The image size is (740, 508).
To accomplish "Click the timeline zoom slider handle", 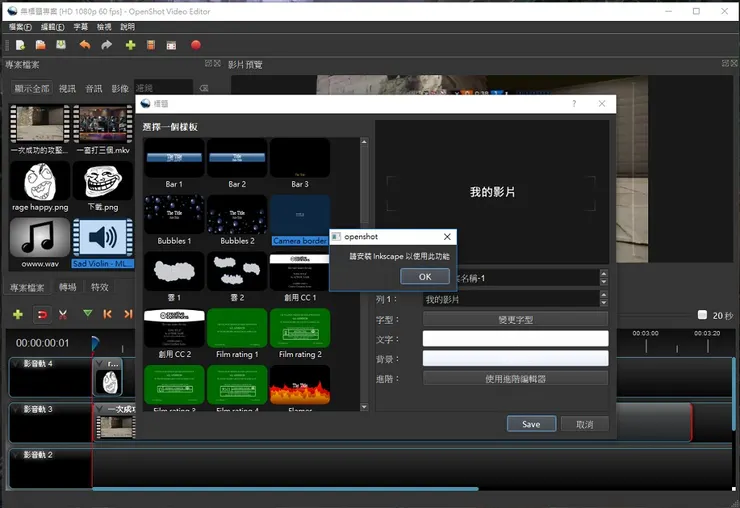I will pyautogui.click(x=702, y=314).
